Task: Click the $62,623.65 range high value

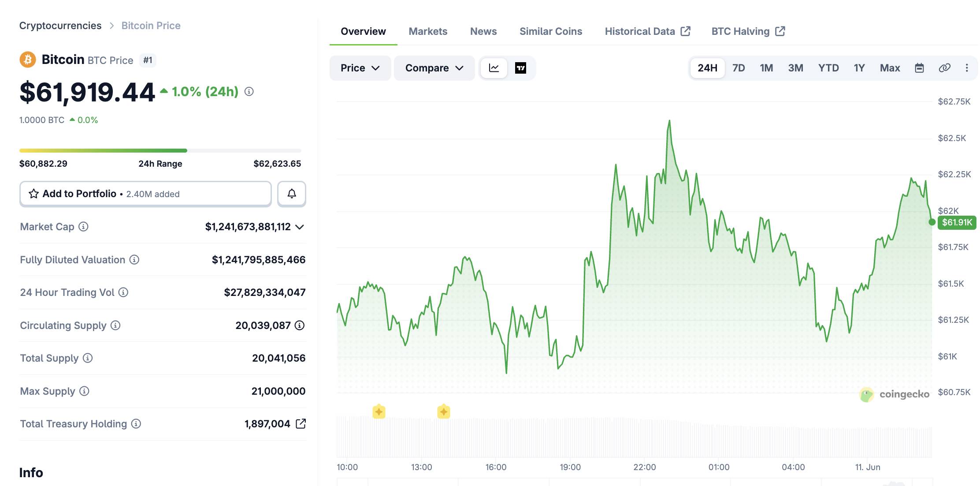Action: (x=277, y=164)
